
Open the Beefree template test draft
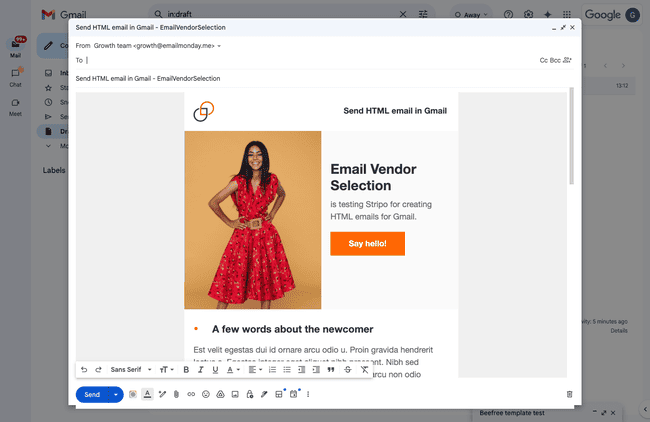[512, 413]
